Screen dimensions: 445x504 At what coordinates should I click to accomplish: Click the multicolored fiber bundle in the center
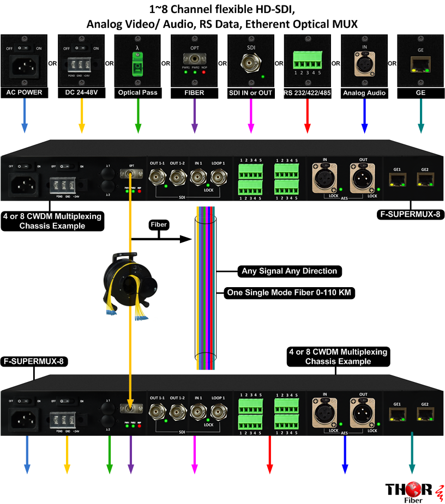click(207, 289)
